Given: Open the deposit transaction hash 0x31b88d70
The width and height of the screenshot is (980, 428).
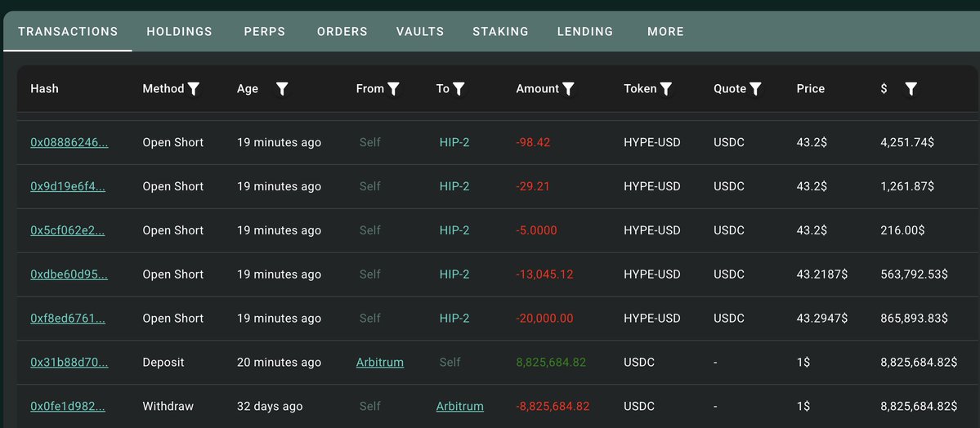Looking at the screenshot, I should pyautogui.click(x=69, y=363).
